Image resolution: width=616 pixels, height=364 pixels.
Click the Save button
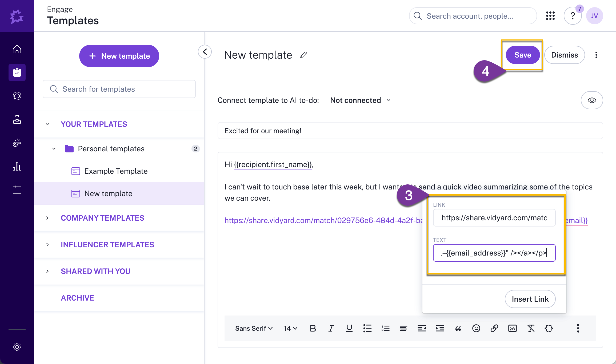pyautogui.click(x=522, y=55)
